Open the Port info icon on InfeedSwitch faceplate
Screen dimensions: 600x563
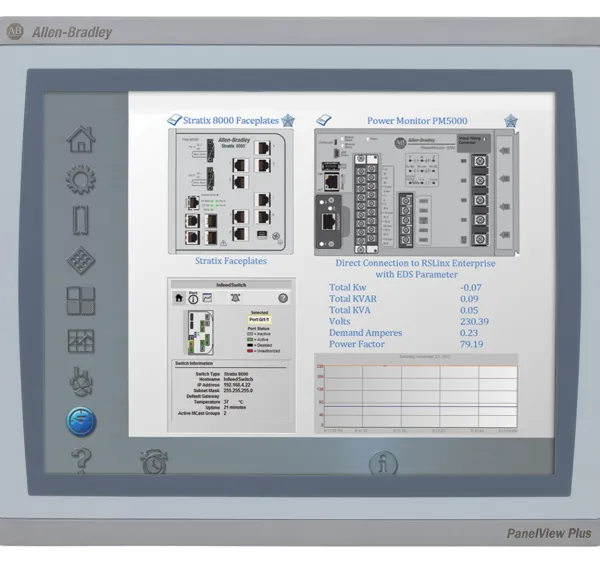(193, 297)
